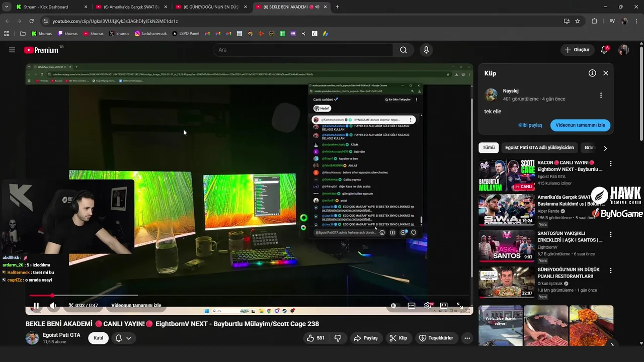Open the YouTube guide hamburger menu
644x362 pixels.
(12, 50)
